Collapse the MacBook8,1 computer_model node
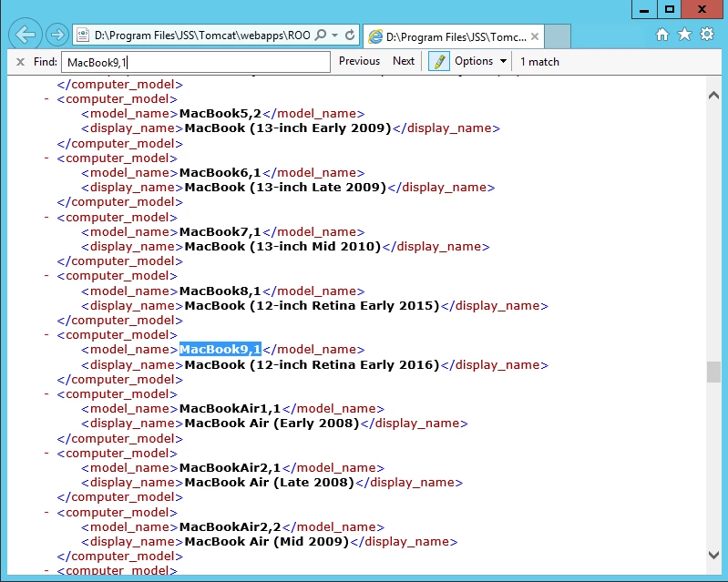Image resolution: width=728 pixels, height=582 pixels. 46,276
